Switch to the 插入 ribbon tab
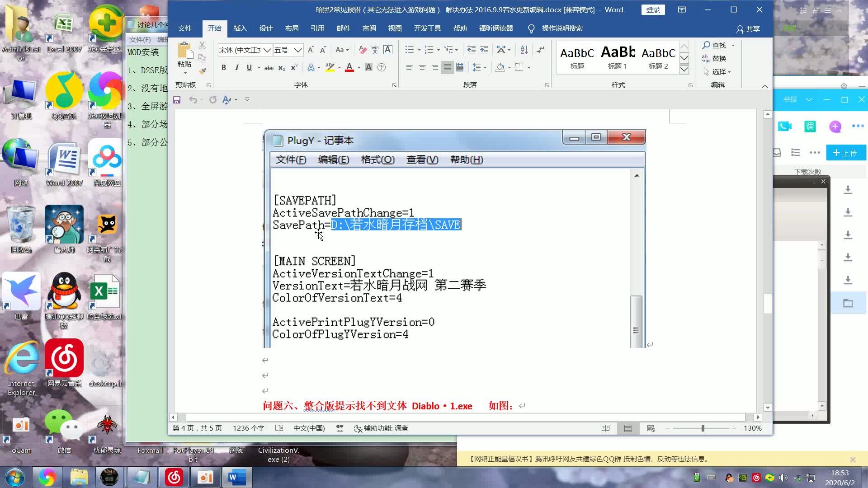The image size is (868, 488). (x=240, y=28)
